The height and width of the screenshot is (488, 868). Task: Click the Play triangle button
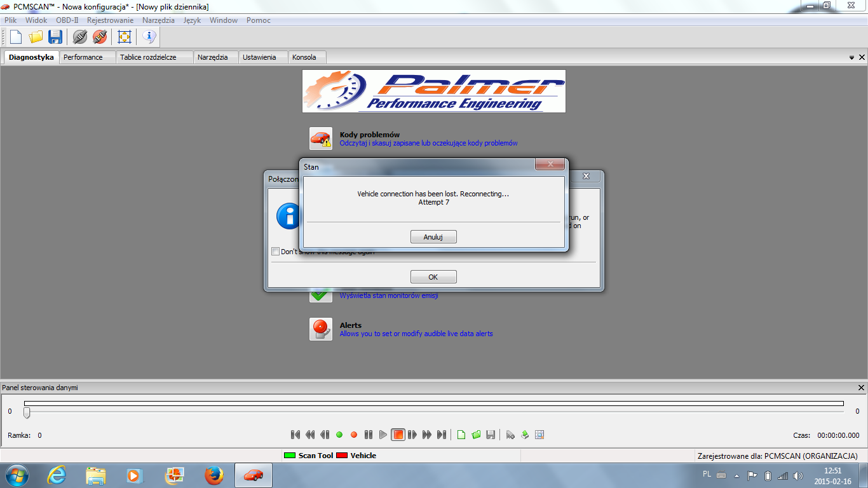tap(383, 435)
